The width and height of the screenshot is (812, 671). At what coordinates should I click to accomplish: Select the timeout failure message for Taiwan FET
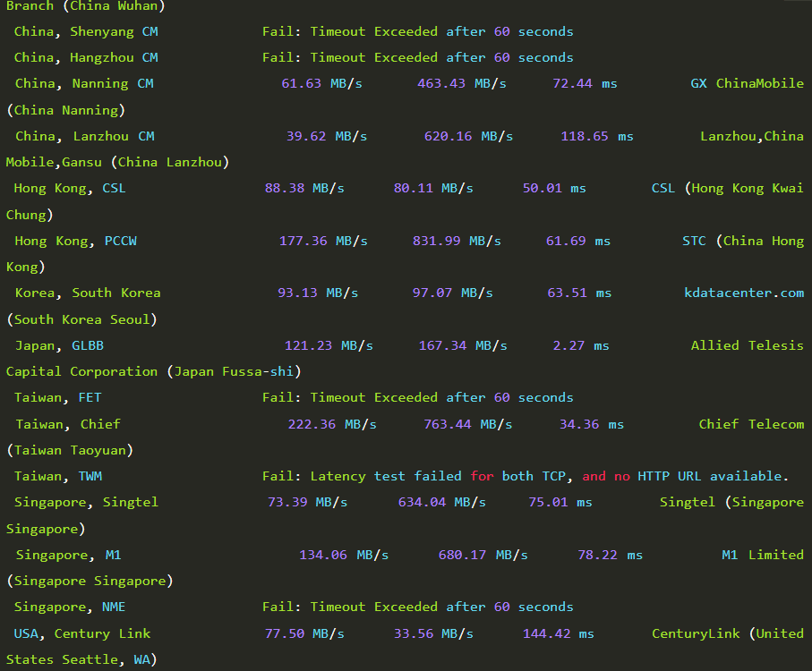(417, 397)
